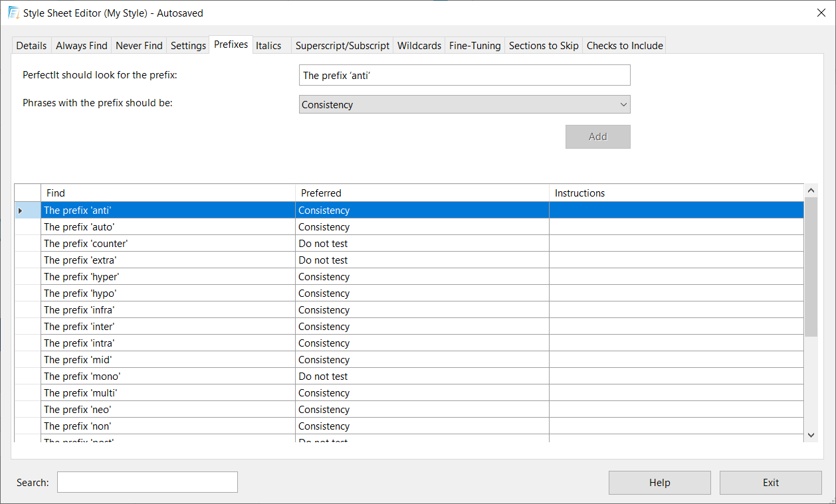The width and height of the screenshot is (836, 504).
Task: Switch to Superscript/Subscript tab
Action: (x=342, y=46)
